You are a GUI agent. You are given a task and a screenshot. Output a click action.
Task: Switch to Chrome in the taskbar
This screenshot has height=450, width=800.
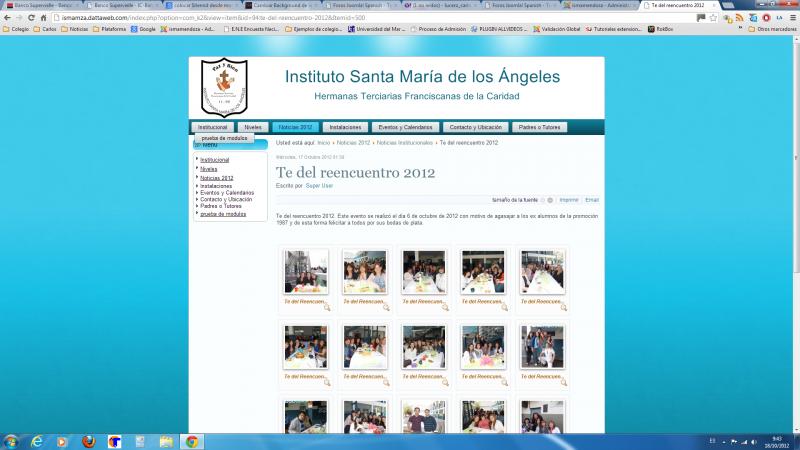coord(192,442)
